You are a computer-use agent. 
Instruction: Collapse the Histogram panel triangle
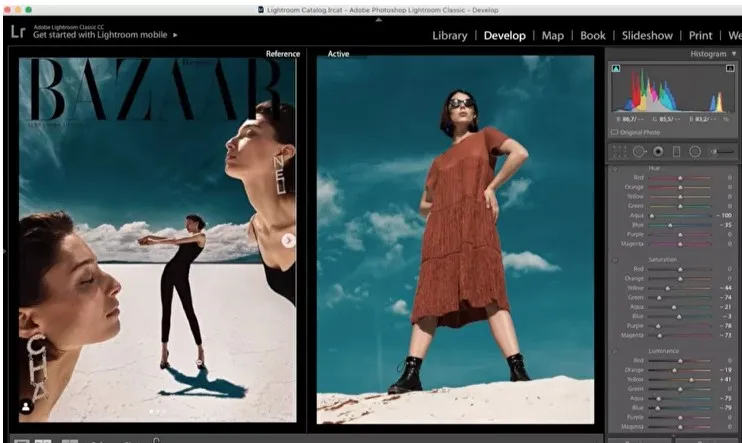734,54
